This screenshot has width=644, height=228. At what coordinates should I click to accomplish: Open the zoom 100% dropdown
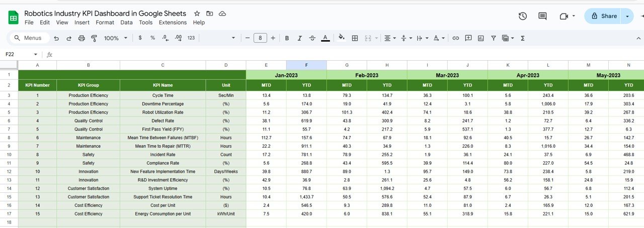[x=115, y=38]
